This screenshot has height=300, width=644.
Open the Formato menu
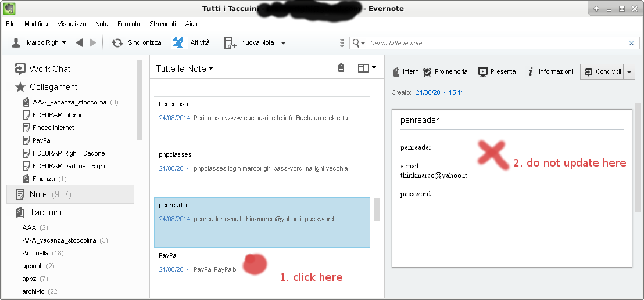pyautogui.click(x=129, y=24)
